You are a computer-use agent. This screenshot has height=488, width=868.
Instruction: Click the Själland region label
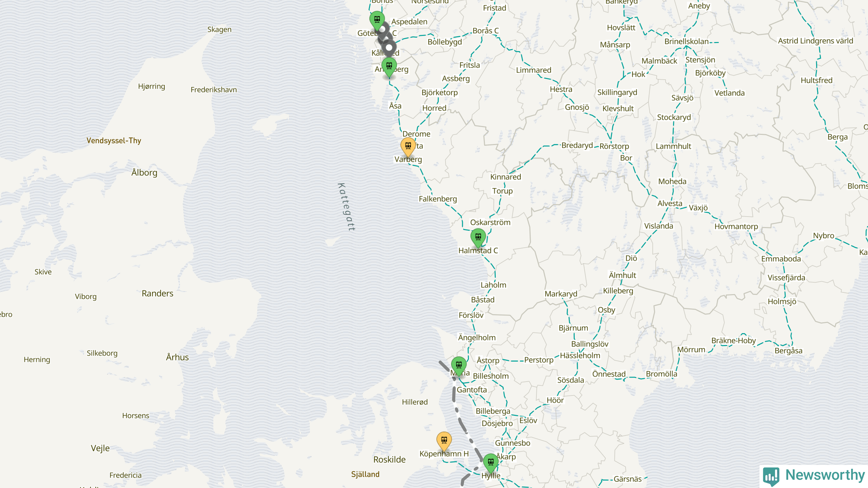(x=365, y=474)
